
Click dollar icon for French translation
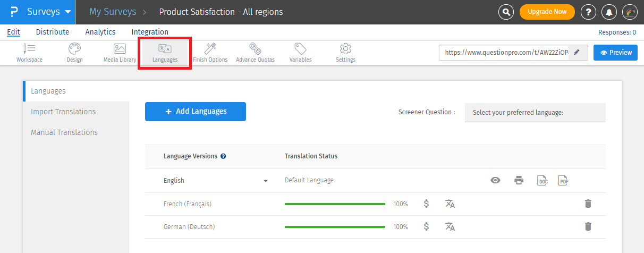[426, 204]
